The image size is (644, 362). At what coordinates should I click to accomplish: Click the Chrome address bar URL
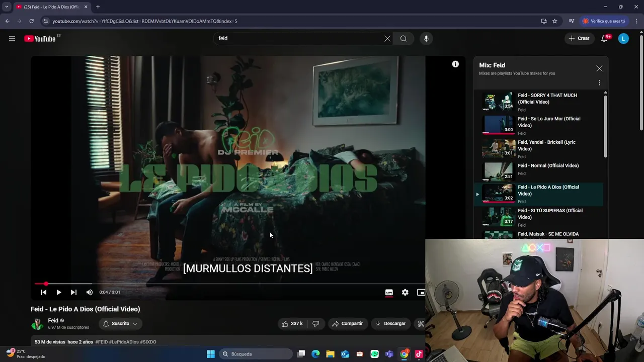(145, 21)
